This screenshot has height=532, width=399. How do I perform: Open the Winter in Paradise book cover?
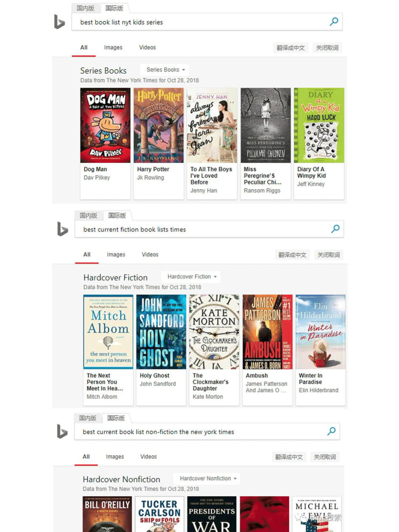(x=320, y=332)
